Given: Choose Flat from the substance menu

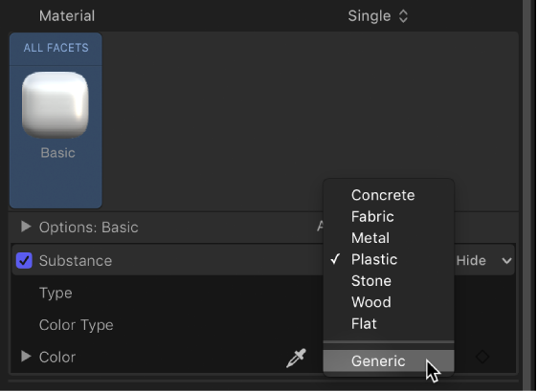Looking at the screenshot, I should (x=389, y=324).
